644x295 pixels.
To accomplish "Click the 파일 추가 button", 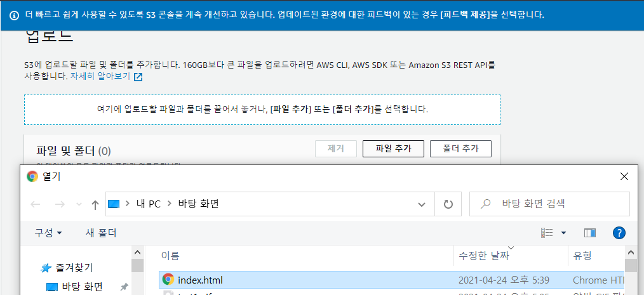I will click(x=393, y=148).
